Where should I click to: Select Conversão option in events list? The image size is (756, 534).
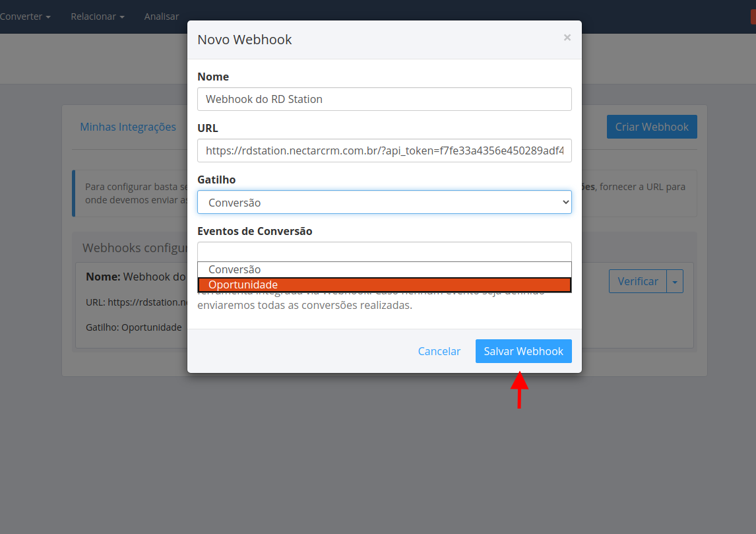point(385,270)
